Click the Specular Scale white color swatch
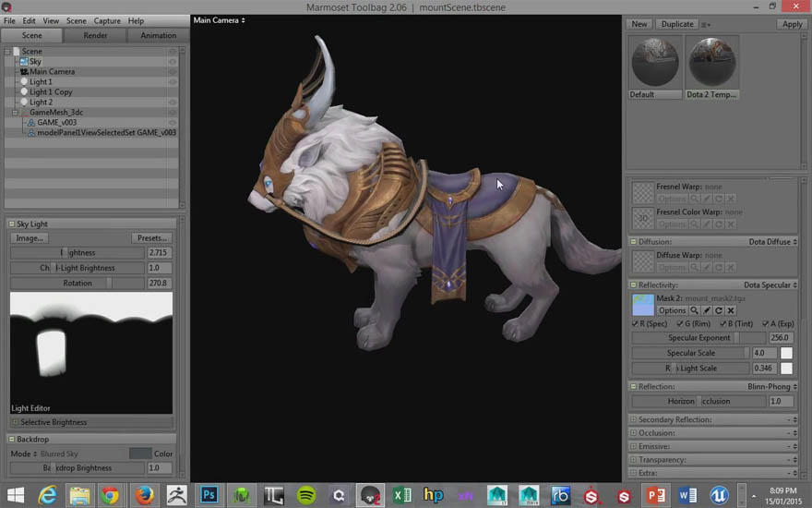812x508 pixels. [786, 353]
